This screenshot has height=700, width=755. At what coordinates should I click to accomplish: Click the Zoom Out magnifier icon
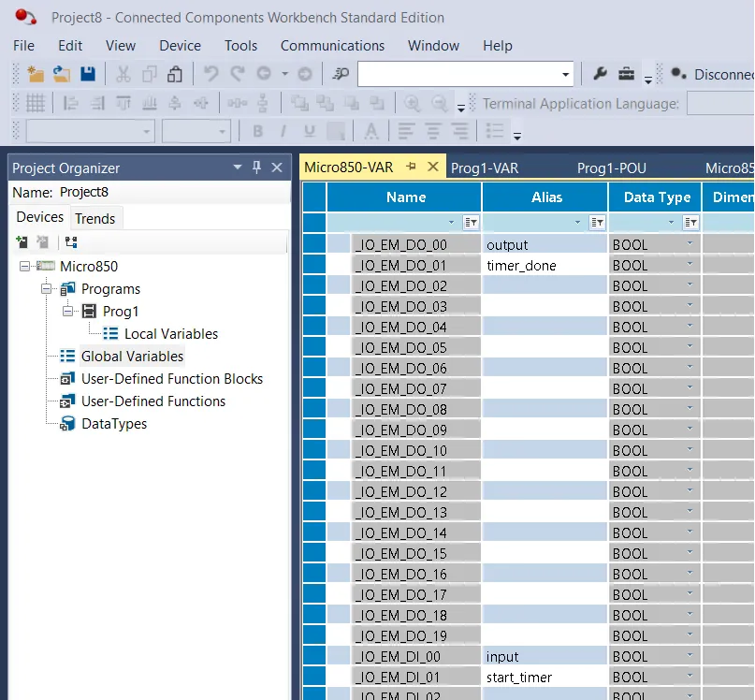point(439,103)
